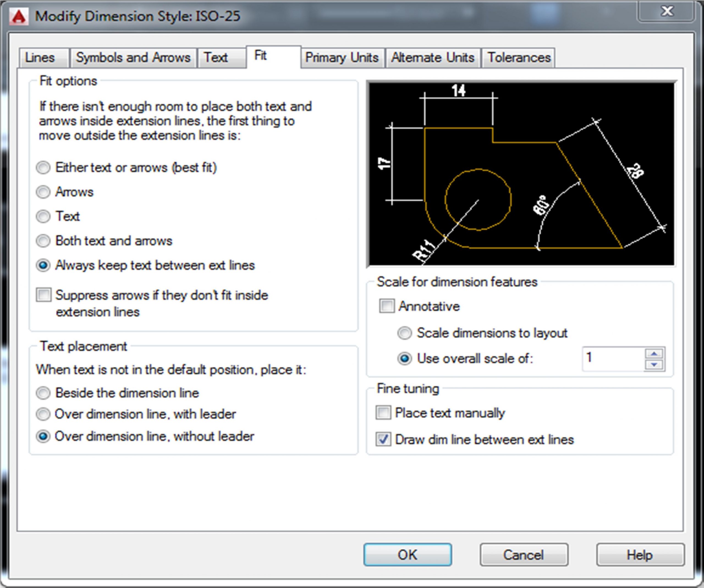Increase overall scale with up arrow
This screenshot has width=704, height=588.
(654, 354)
